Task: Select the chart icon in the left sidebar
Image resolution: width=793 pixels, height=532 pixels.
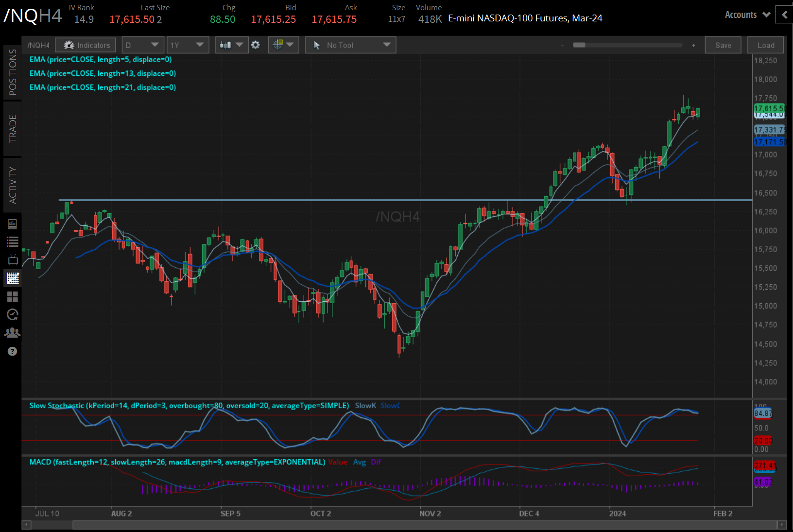Action: (12, 278)
